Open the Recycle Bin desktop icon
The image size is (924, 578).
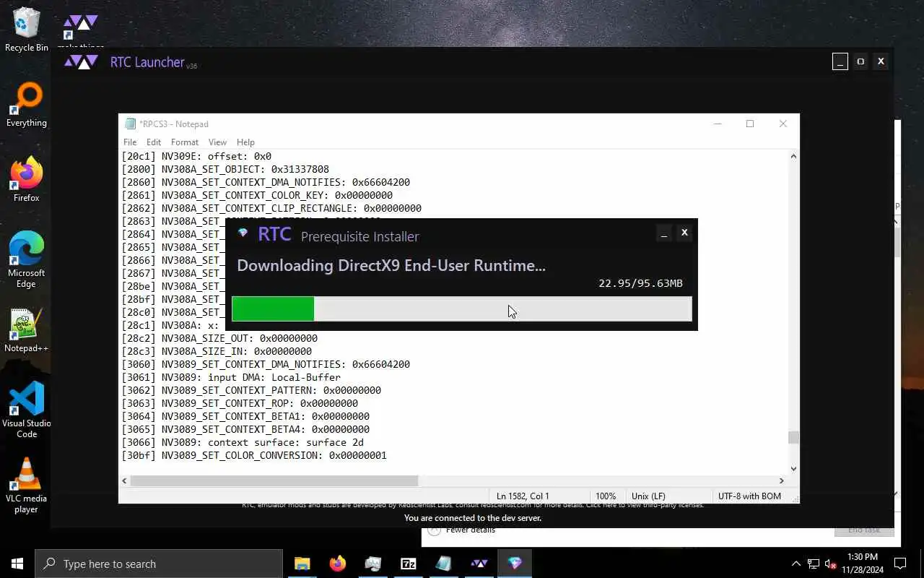coord(27,30)
